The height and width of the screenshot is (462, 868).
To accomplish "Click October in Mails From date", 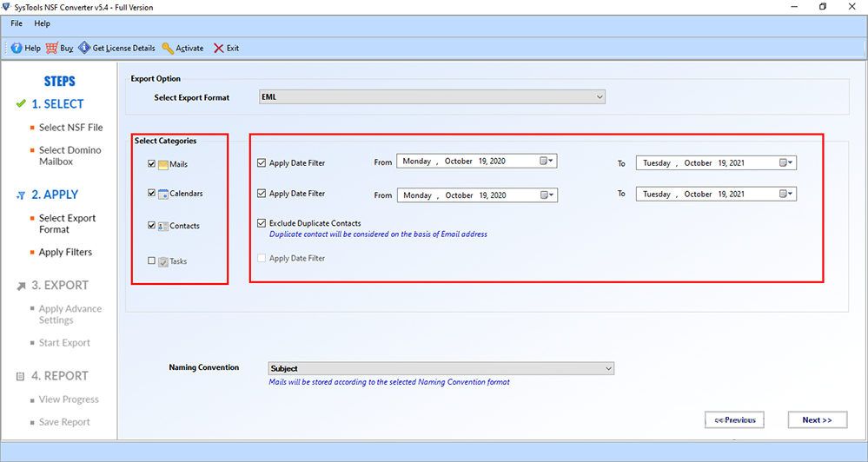I will click(459, 161).
